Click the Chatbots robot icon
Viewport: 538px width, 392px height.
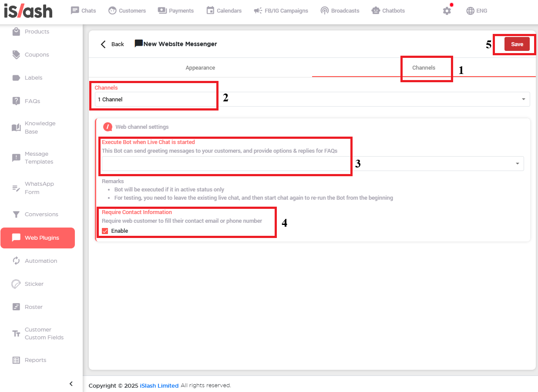pos(376,10)
